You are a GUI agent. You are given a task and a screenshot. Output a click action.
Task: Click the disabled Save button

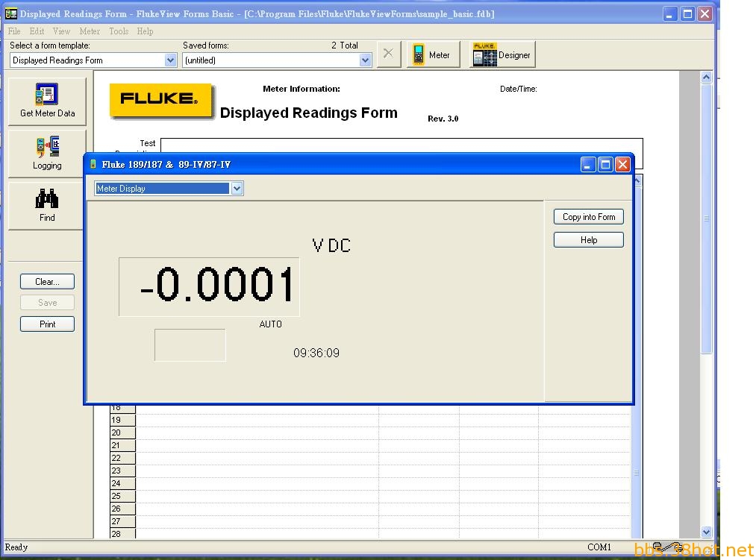(47, 303)
